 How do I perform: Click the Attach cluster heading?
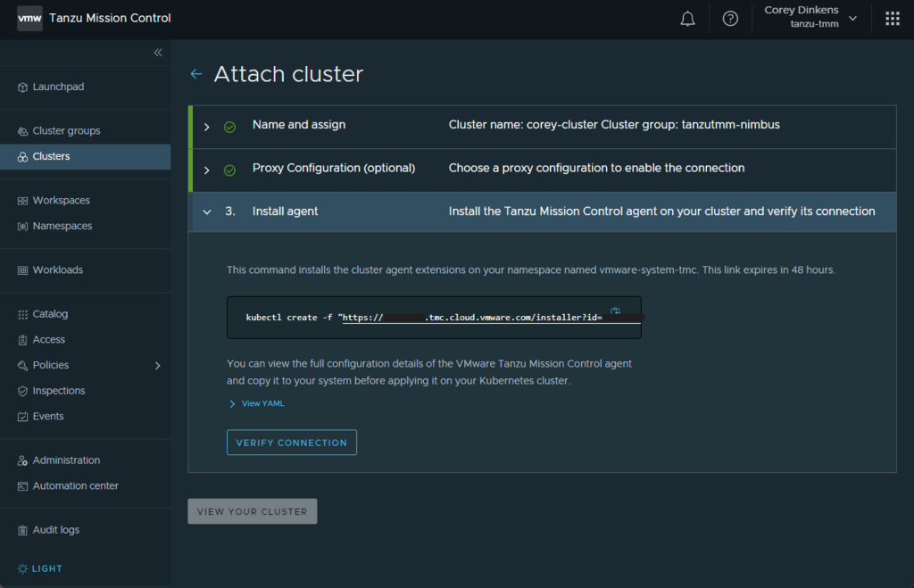click(288, 74)
